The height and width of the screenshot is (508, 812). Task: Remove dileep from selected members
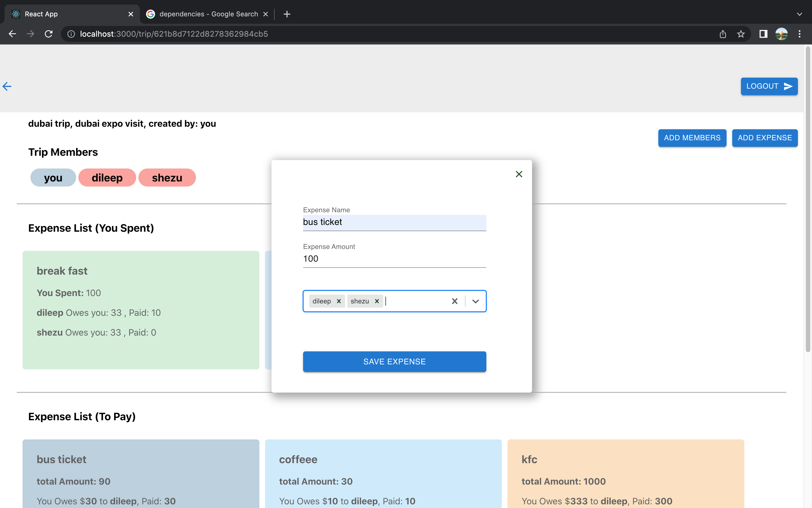(339, 301)
